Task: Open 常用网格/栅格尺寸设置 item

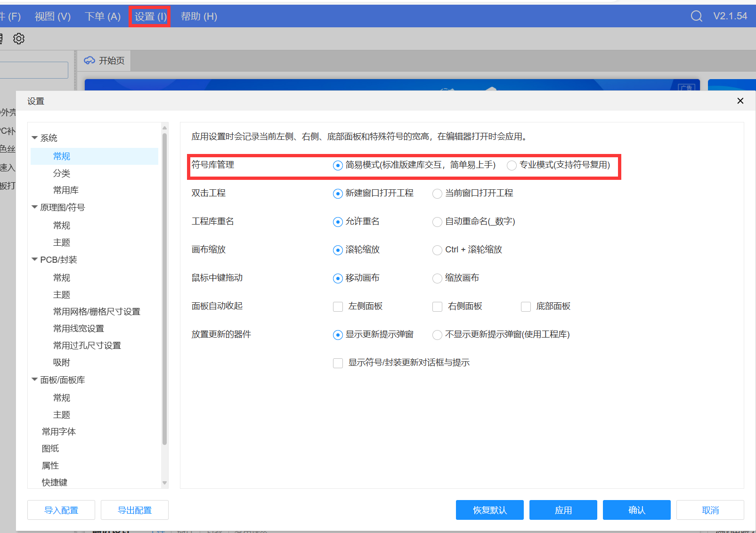Action: pyautogui.click(x=97, y=312)
